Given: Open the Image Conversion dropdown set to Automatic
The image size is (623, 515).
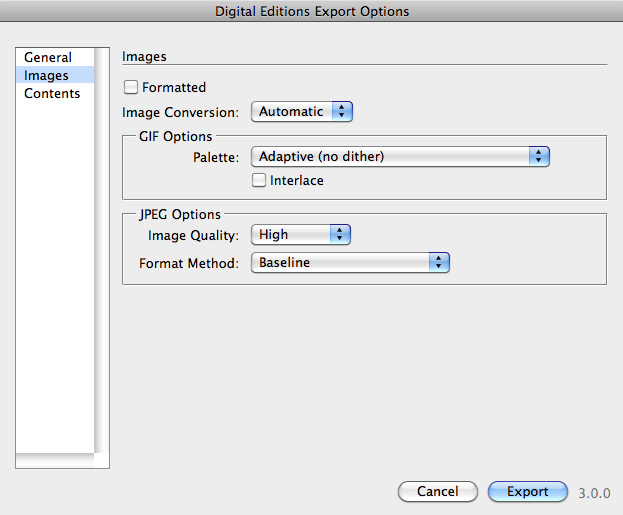Looking at the screenshot, I should [302, 112].
